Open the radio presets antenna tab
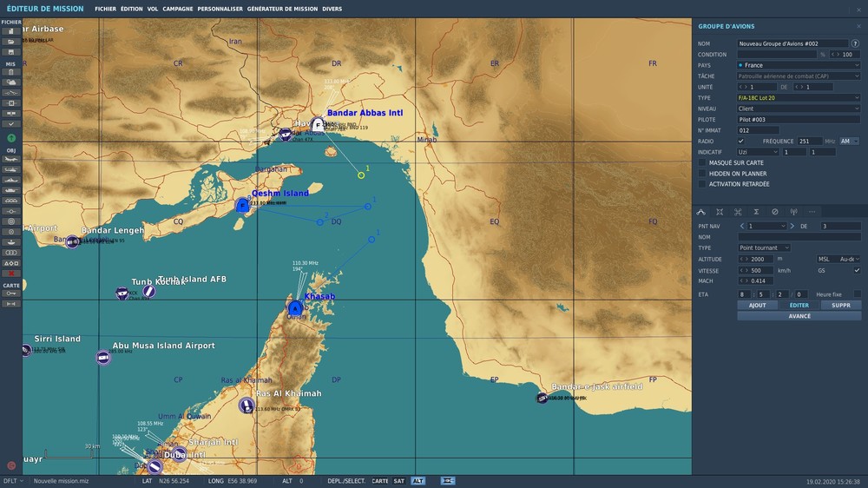Screen dimensions: 868x488 click(x=793, y=212)
